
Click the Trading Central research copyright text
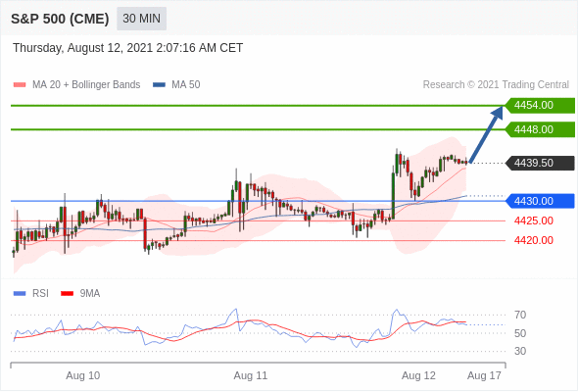tap(496, 85)
